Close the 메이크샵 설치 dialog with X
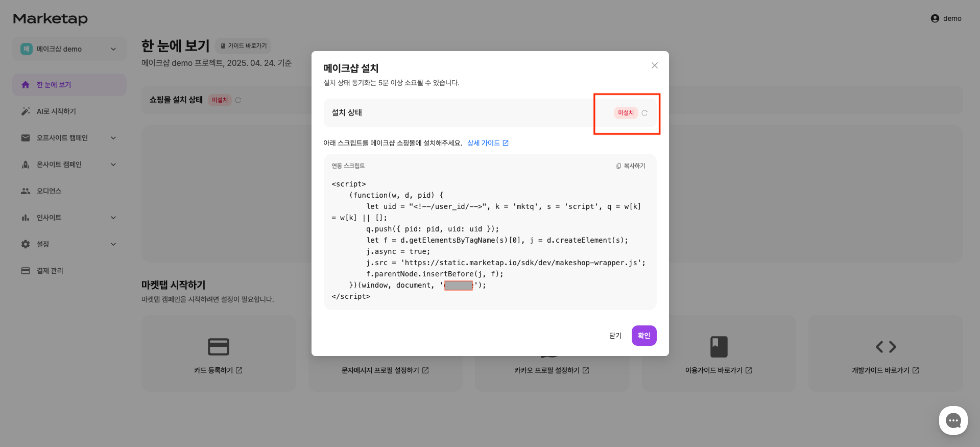This screenshot has width=980, height=447. 654,65
